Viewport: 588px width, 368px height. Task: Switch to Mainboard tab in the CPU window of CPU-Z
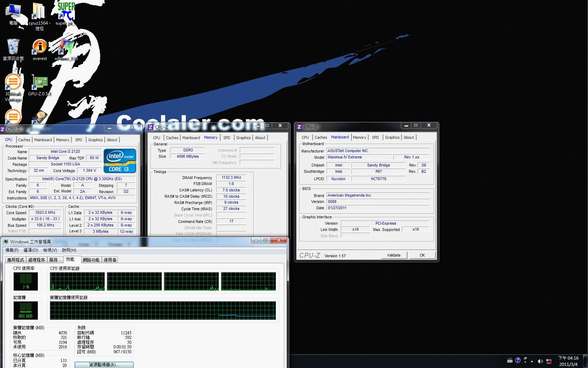[x=43, y=140]
